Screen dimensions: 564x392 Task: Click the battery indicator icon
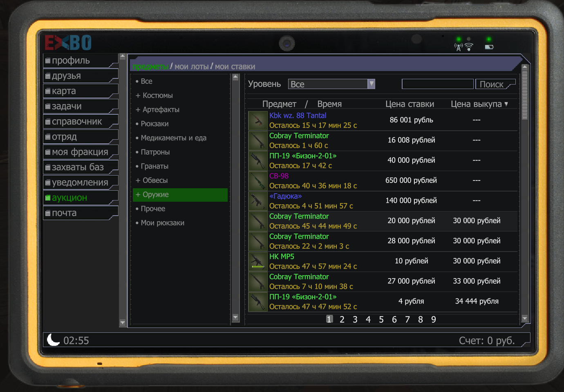click(489, 47)
